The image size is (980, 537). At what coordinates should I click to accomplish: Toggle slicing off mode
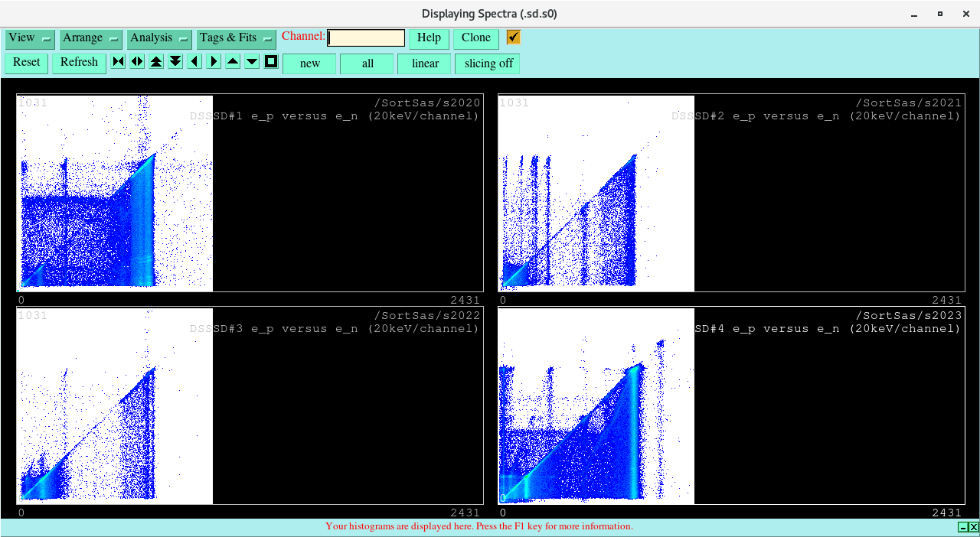tap(487, 63)
